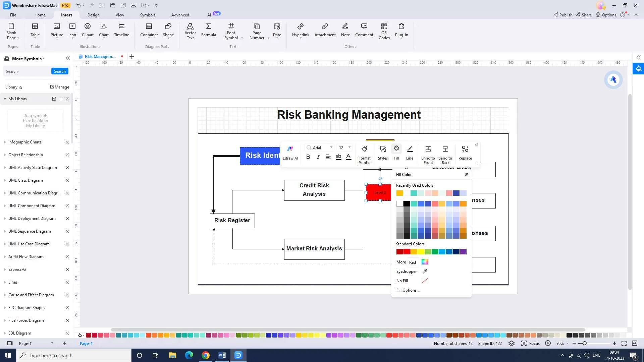Expand the Infographic Charts library category
The width and height of the screenshot is (644, 362).
tap(5, 142)
